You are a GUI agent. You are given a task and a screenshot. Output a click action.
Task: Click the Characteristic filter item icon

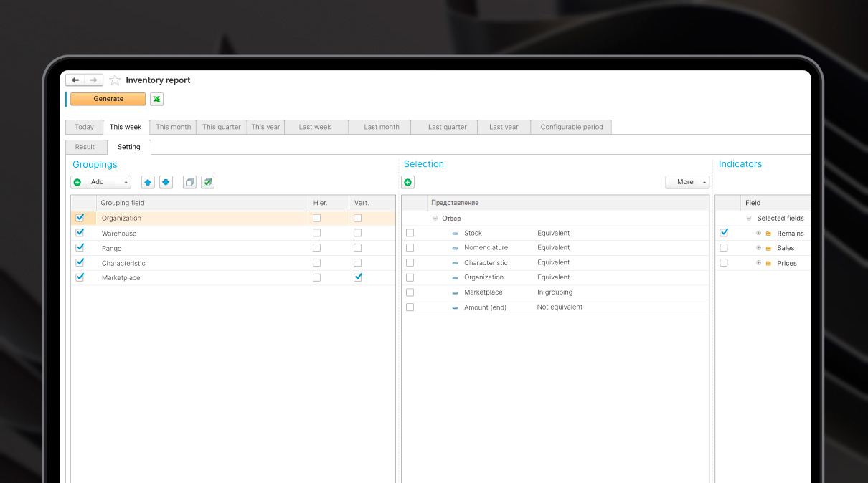455,263
